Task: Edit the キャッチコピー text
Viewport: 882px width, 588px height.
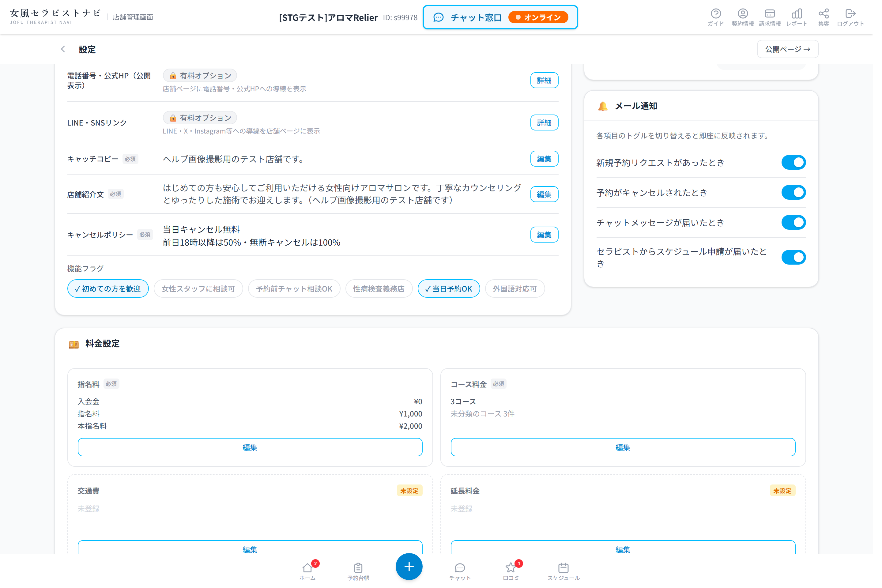Action: pyautogui.click(x=550, y=160)
